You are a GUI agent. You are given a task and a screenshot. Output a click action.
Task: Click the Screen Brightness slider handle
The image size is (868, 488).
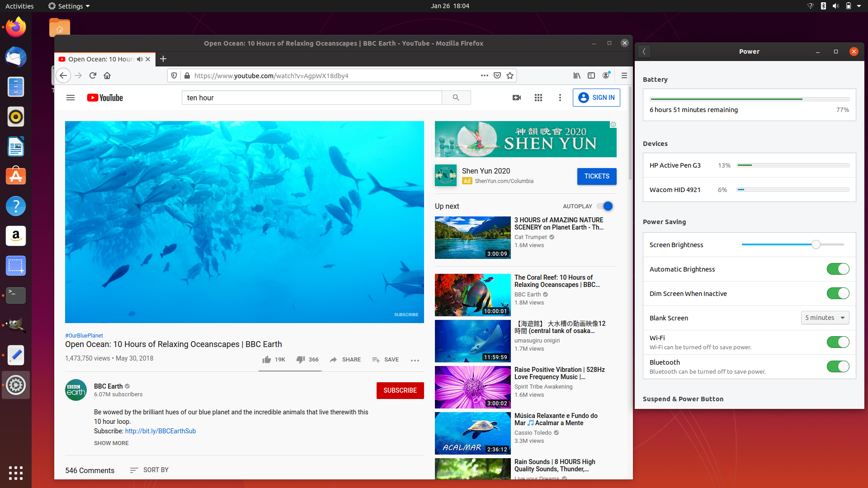tap(816, 244)
